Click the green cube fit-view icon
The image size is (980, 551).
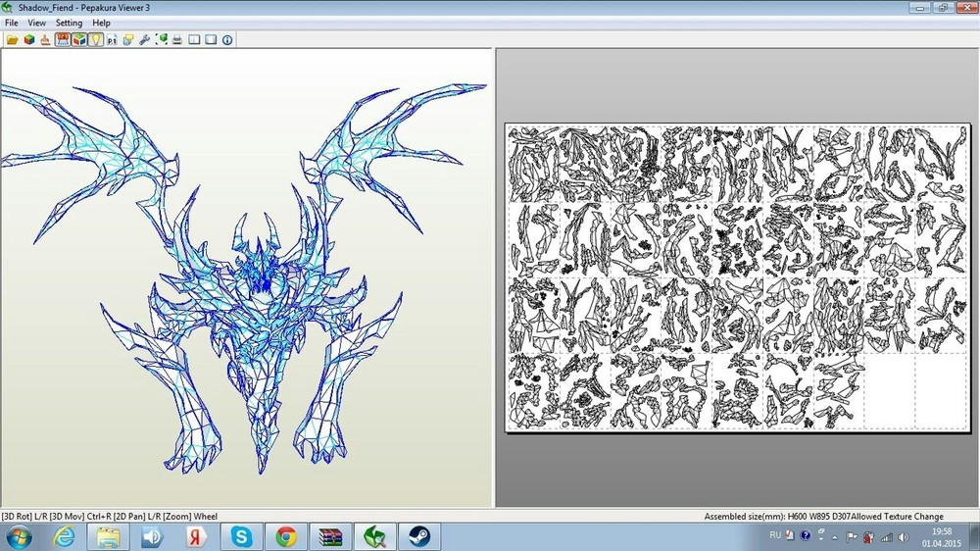[x=162, y=39]
